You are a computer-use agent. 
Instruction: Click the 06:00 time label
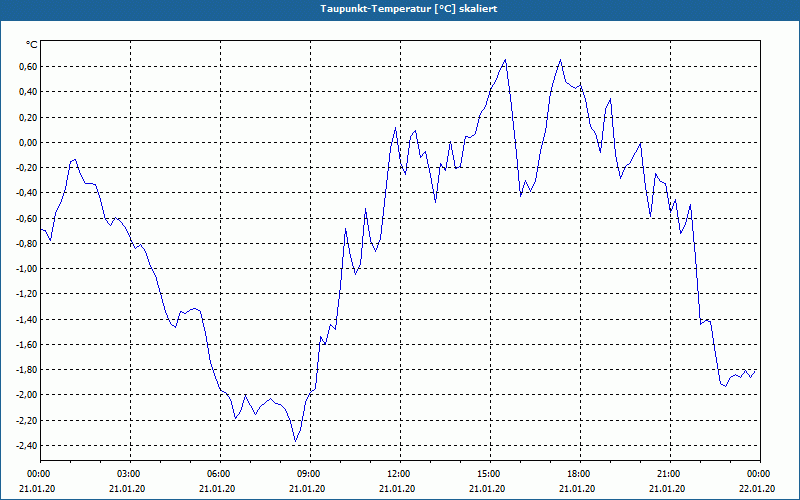click(x=220, y=474)
